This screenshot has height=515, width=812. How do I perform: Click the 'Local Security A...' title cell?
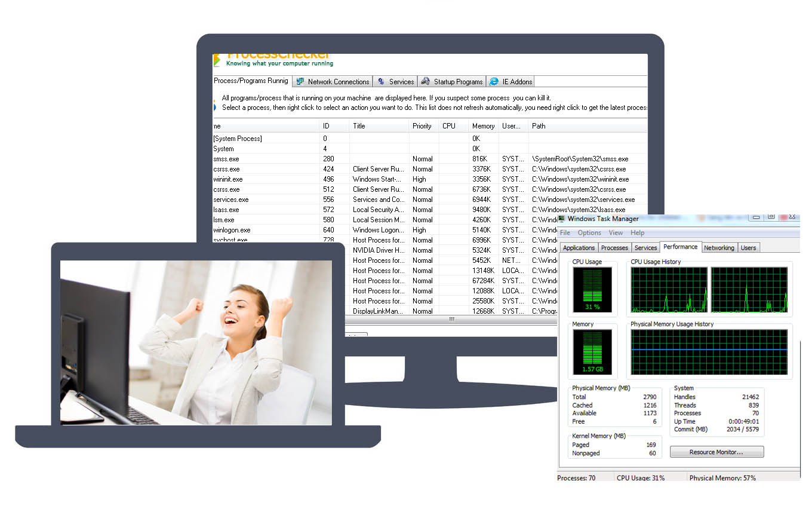pyautogui.click(x=379, y=210)
